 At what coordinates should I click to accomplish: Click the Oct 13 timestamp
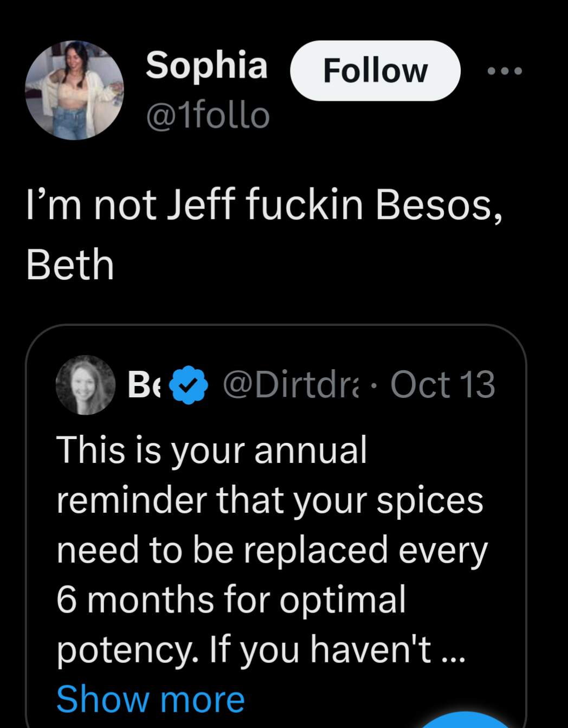442,385
